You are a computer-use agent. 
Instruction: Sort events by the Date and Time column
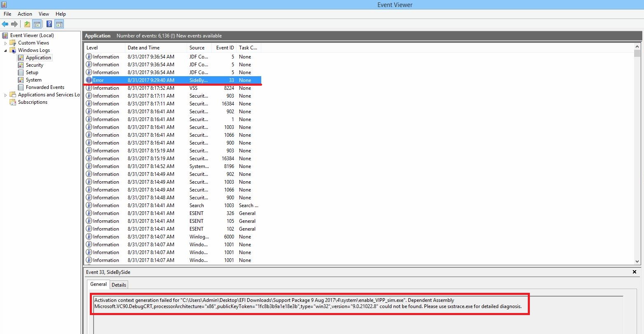143,48
